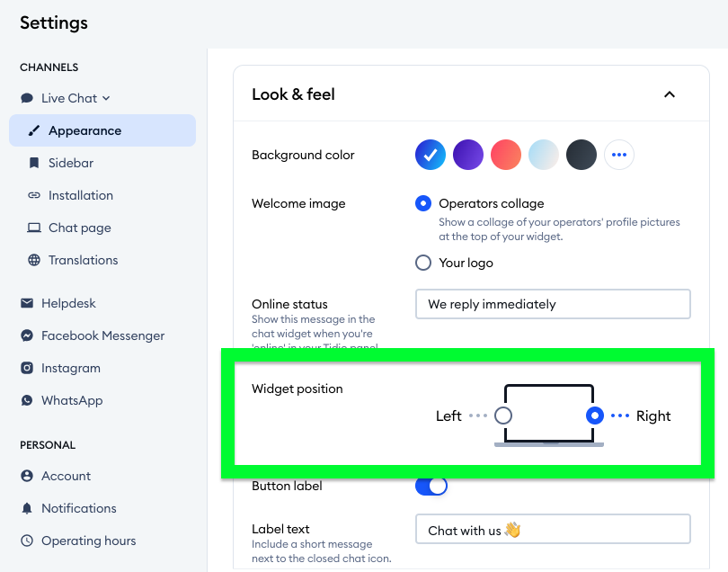The image size is (728, 572).
Task: Open the Appearance settings page
Action: 84,130
